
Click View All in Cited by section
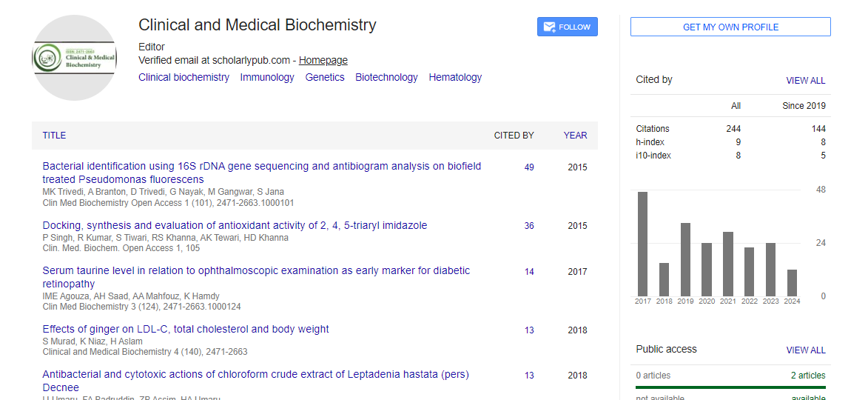point(805,80)
